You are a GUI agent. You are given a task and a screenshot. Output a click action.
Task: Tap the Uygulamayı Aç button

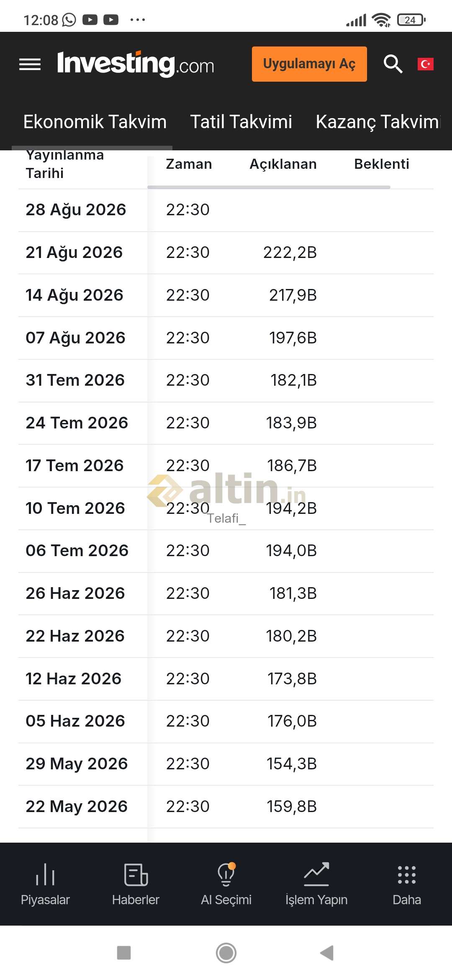tap(309, 64)
